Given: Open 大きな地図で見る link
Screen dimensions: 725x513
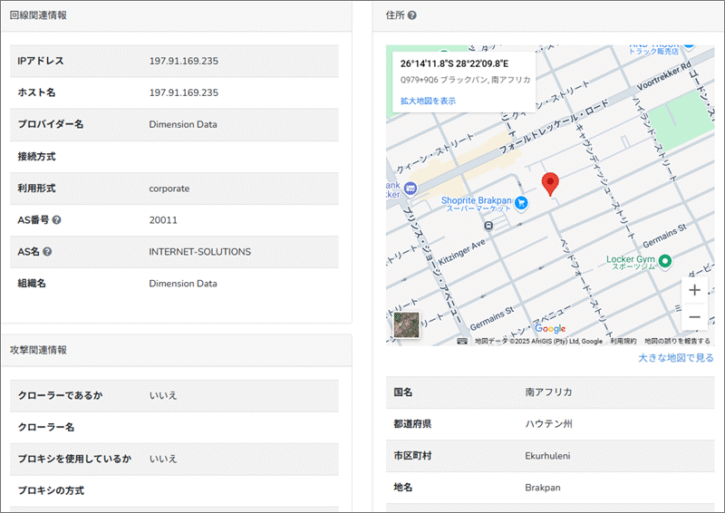Looking at the screenshot, I should point(676,358).
